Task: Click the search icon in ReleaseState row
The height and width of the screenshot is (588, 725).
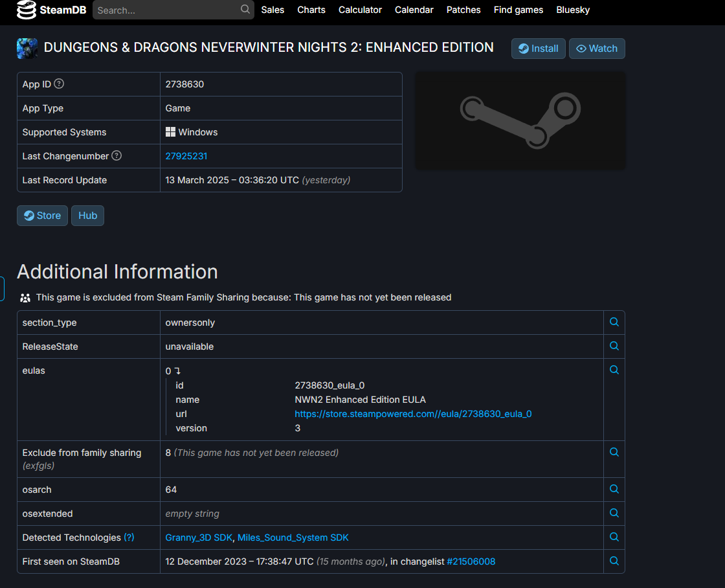Action: tap(614, 346)
